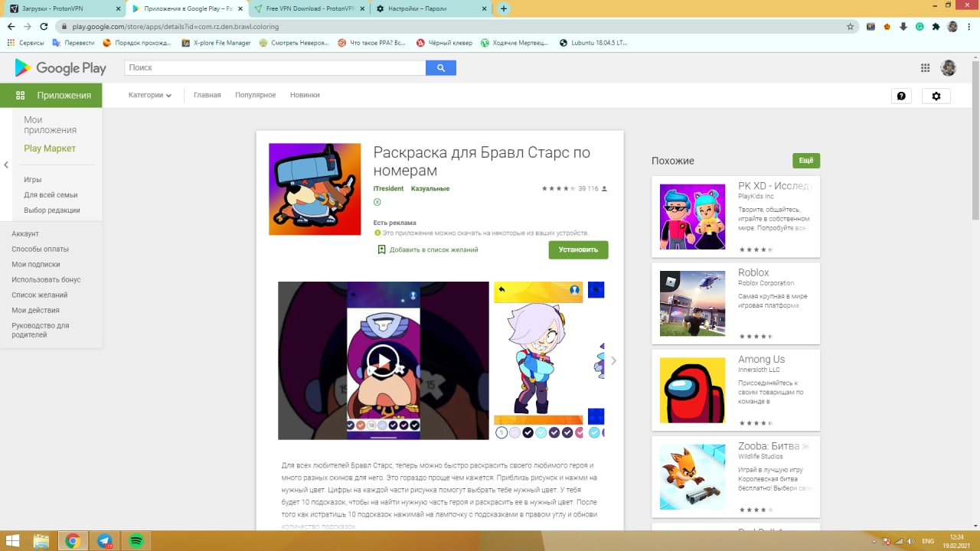Screen dimensions: 980x551
Task: Switch to the Free VPN Download tab
Action: click(309, 8)
